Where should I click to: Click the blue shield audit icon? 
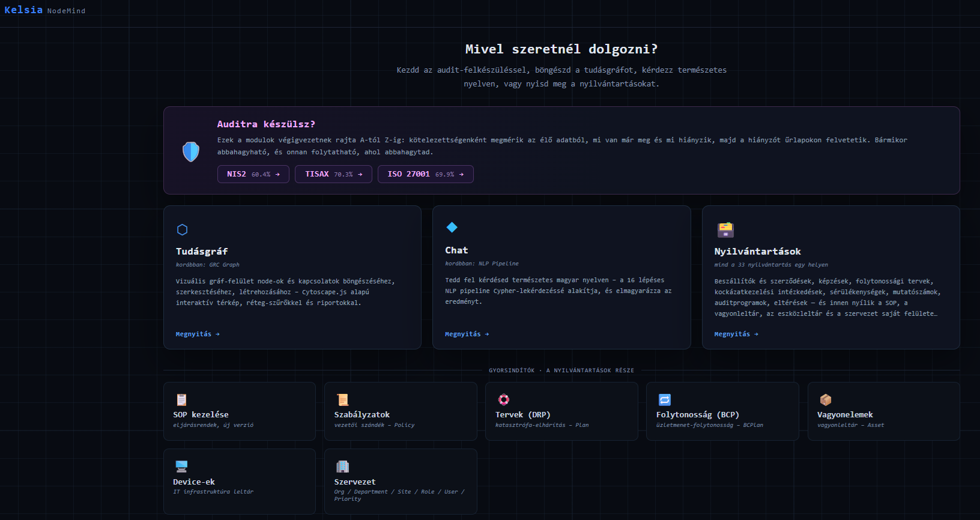pos(191,151)
